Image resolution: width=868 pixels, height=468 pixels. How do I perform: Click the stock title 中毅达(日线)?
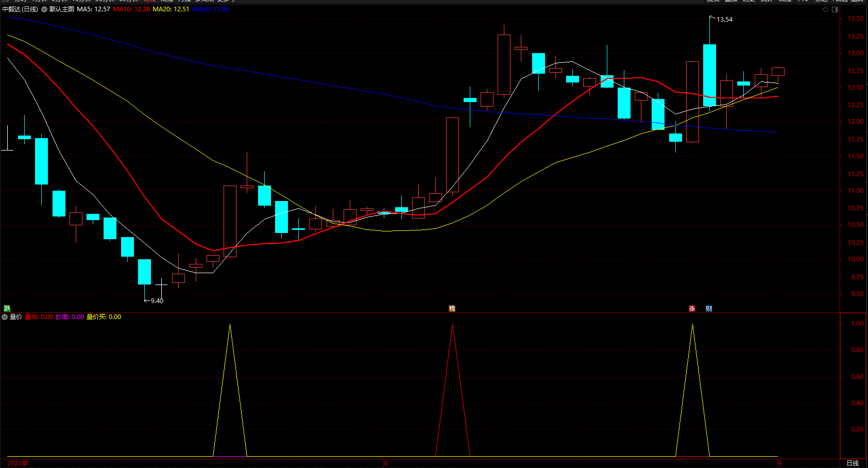coord(20,9)
